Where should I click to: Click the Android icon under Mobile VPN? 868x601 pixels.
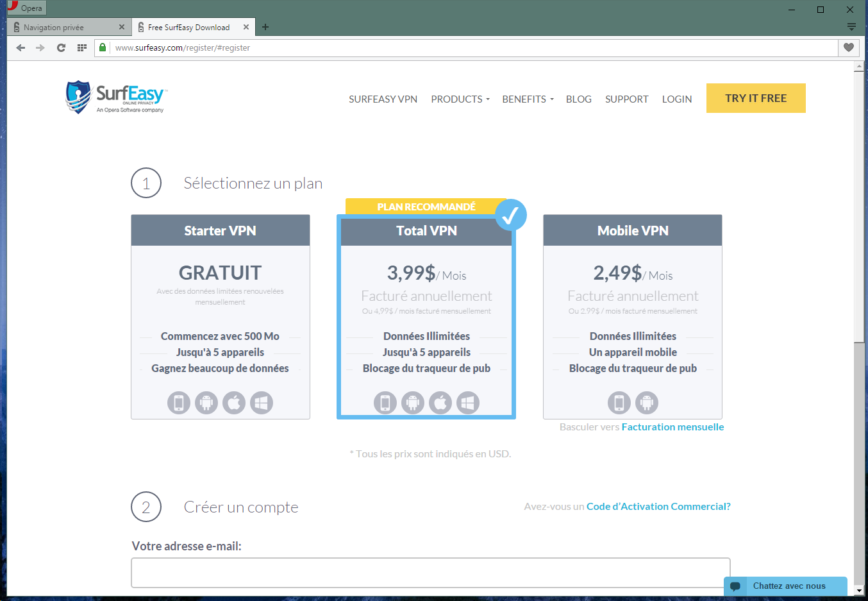[647, 403]
